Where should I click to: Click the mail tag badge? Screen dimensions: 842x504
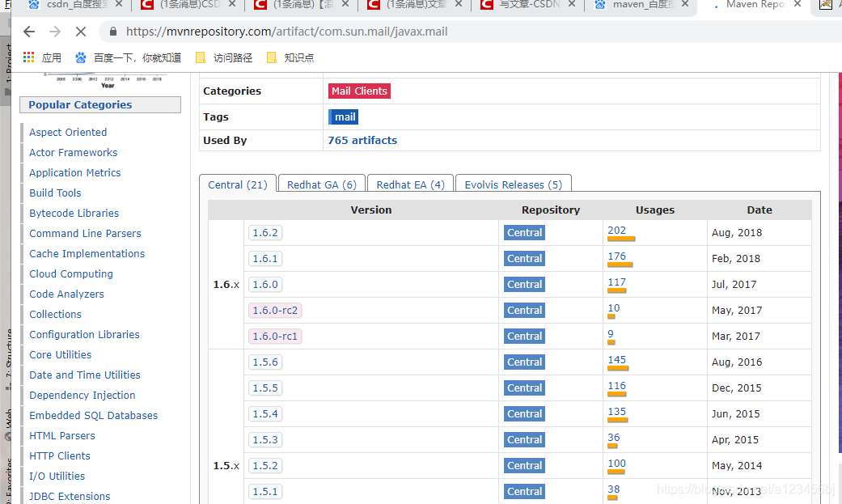coord(343,116)
